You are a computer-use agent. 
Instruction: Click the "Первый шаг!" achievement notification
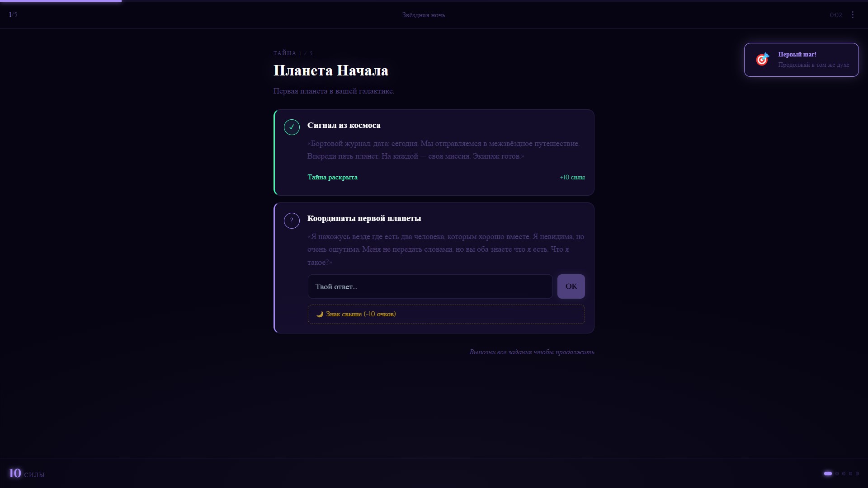(801, 60)
